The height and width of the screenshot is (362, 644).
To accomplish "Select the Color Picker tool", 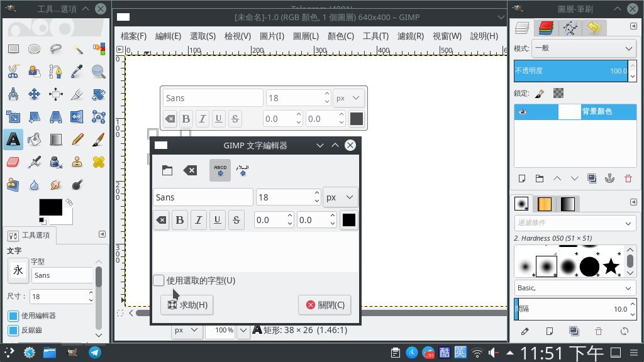I will (x=77, y=72).
